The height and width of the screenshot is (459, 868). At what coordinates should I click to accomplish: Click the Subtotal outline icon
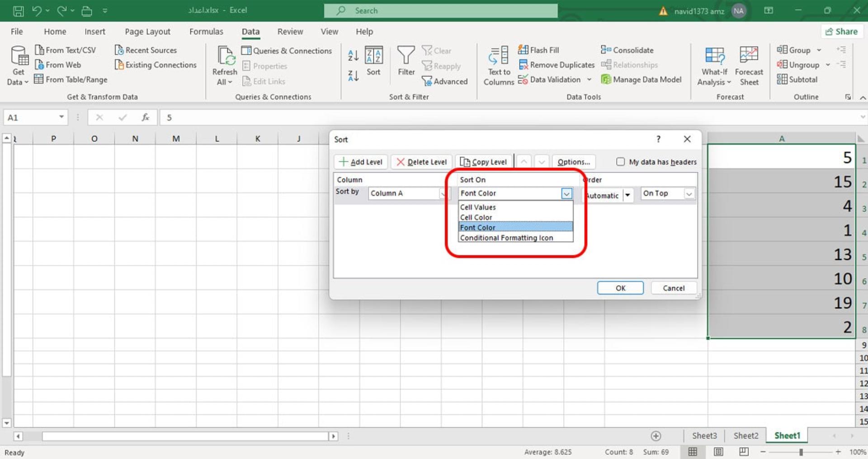coord(782,80)
